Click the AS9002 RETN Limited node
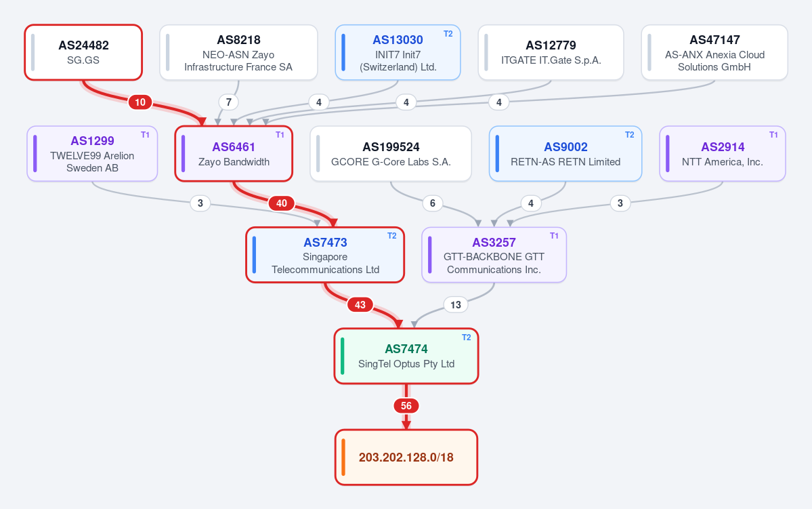812x509 pixels. coord(565,154)
